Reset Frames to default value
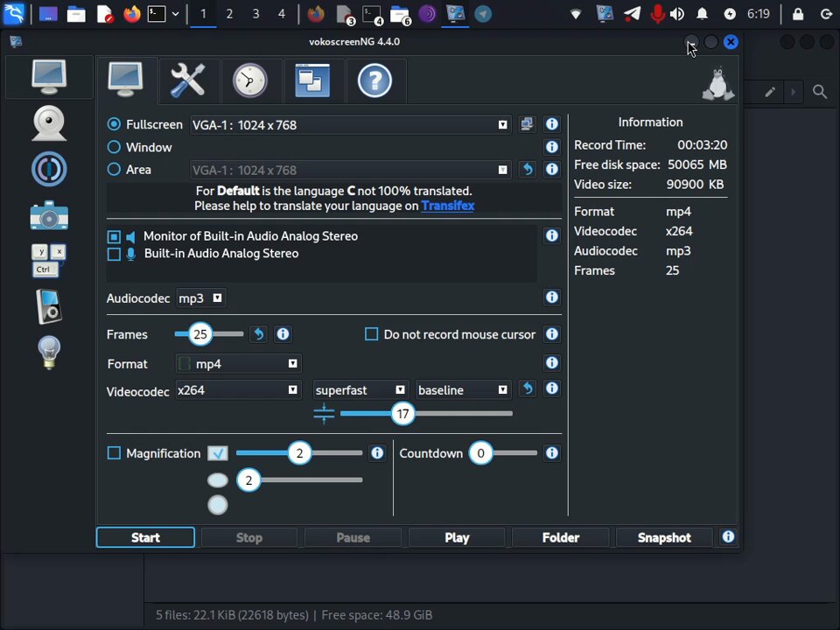 pyautogui.click(x=258, y=334)
